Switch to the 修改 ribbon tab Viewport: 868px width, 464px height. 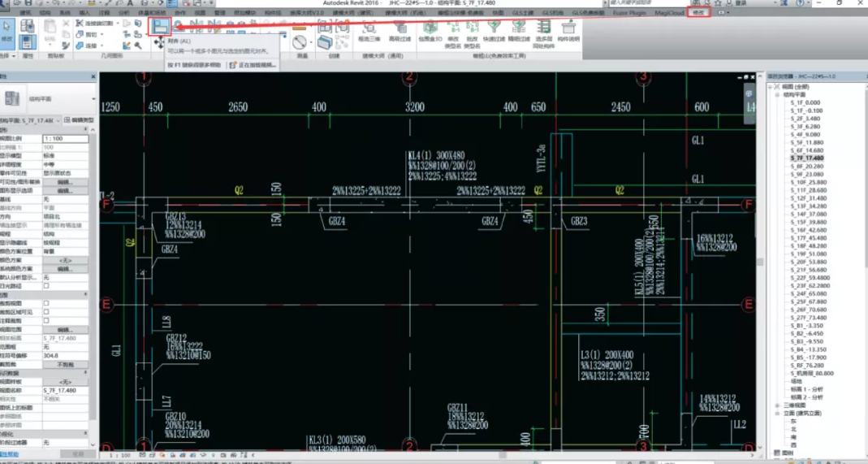pyautogui.click(x=697, y=14)
